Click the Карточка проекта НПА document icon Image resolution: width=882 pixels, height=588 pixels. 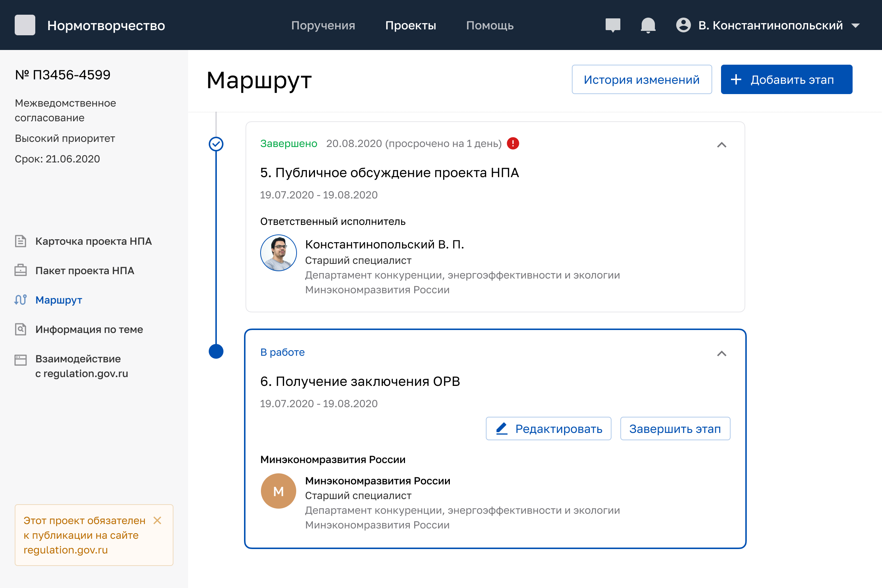point(21,241)
